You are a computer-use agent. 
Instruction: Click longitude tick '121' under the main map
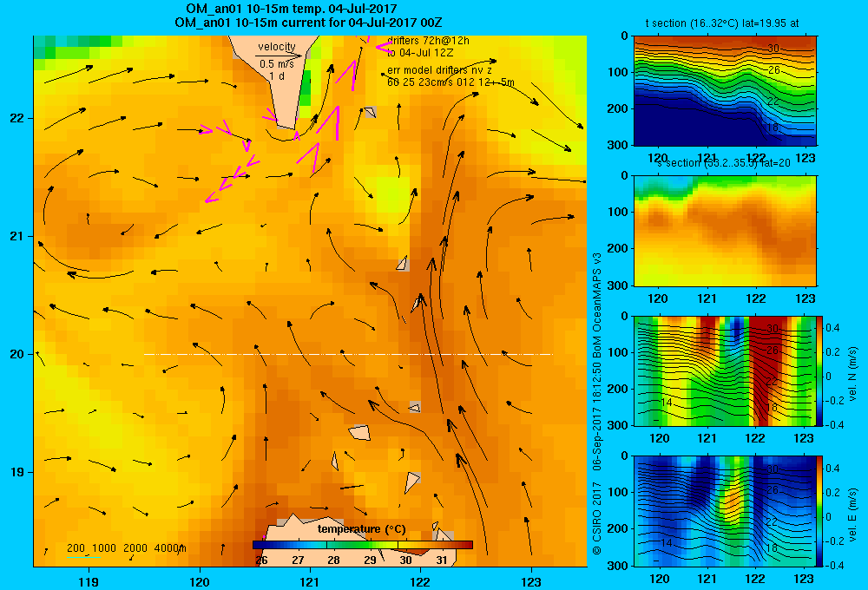[310, 581]
